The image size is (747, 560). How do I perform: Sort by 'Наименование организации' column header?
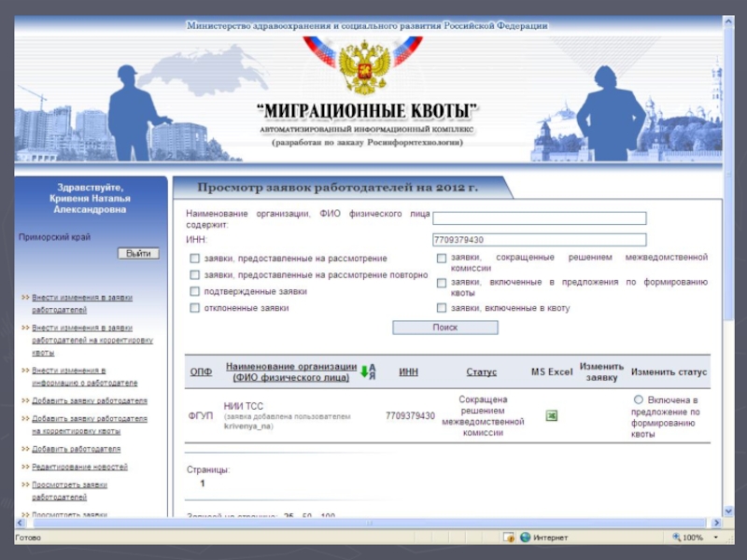291,371
